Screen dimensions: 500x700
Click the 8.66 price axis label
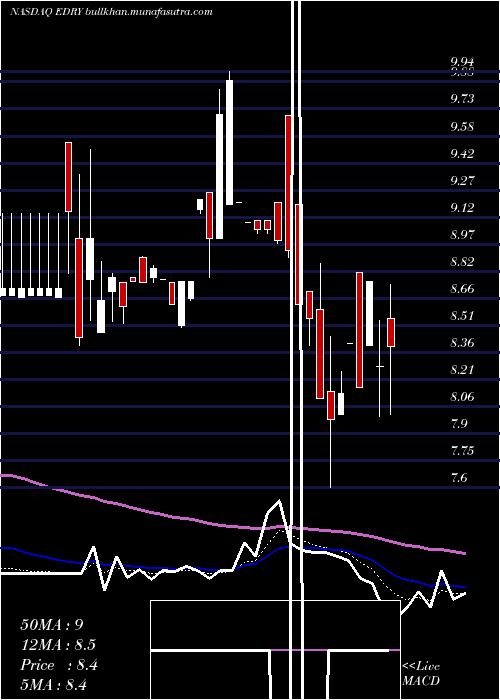pos(462,289)
